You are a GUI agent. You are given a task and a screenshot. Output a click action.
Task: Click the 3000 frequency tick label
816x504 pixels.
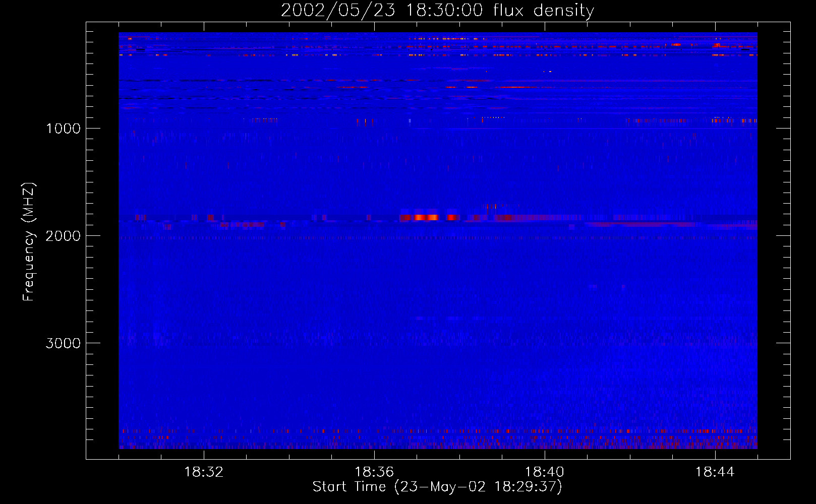(x=63, y=343)
